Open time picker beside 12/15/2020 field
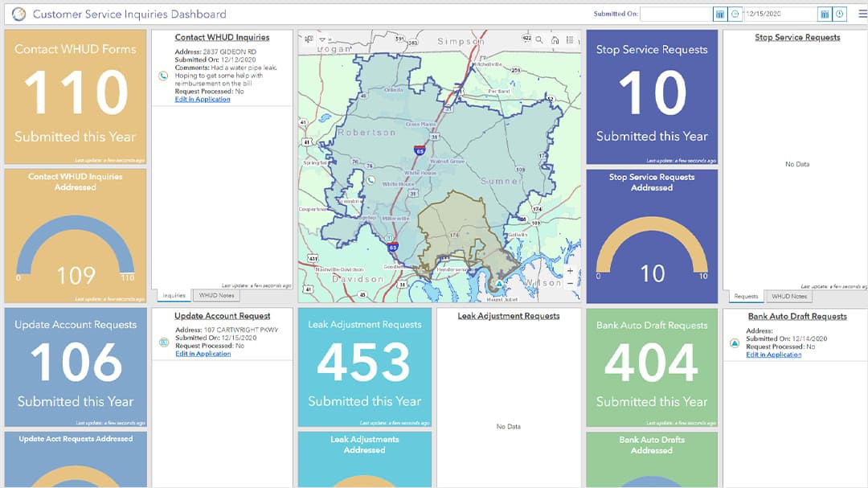The image size is (868, 488). click(840, 14)
